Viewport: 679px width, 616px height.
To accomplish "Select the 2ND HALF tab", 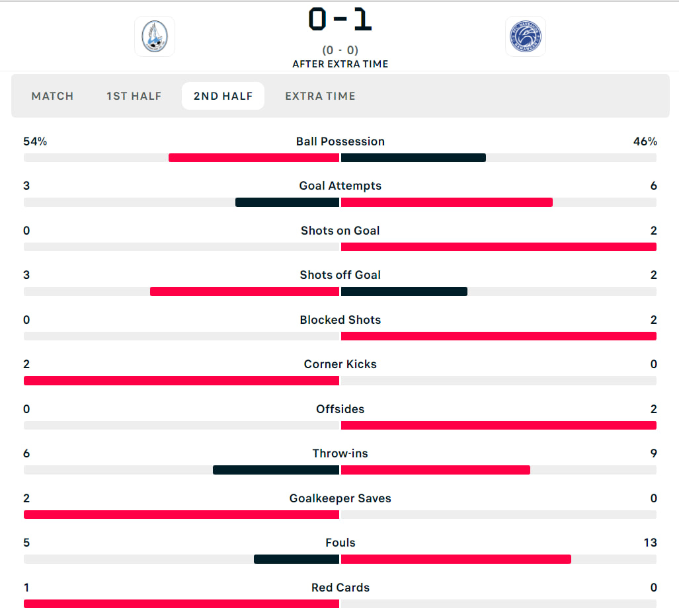I will pos(223,96).
